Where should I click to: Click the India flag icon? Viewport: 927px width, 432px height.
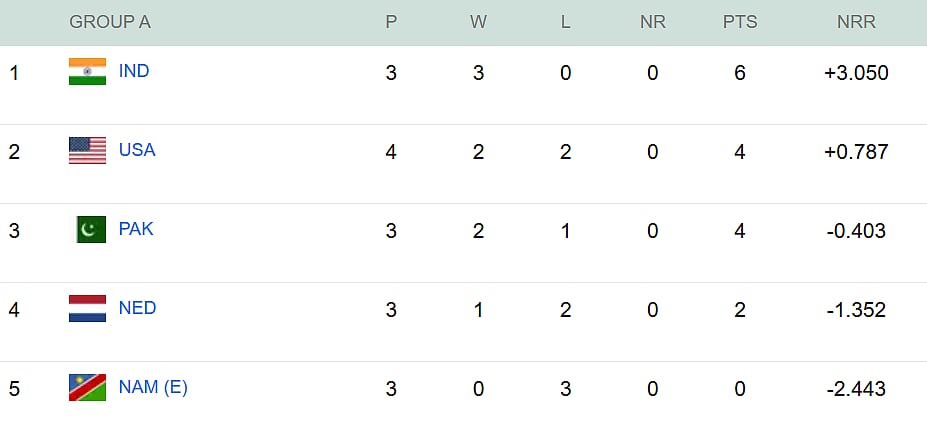pos(87,72)
